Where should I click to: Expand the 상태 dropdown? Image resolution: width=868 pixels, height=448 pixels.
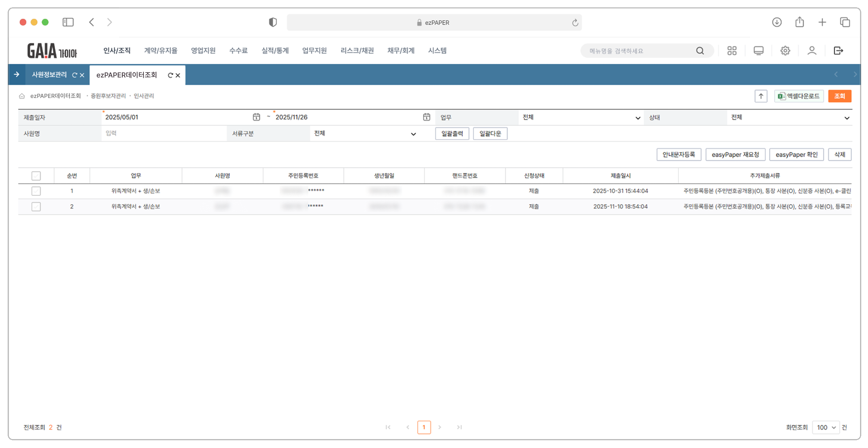pos(789,118)
